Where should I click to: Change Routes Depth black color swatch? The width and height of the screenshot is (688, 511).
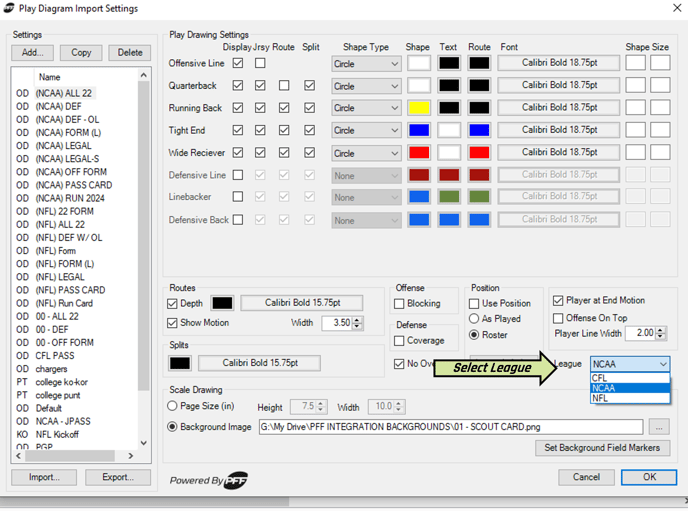(222, 303)
